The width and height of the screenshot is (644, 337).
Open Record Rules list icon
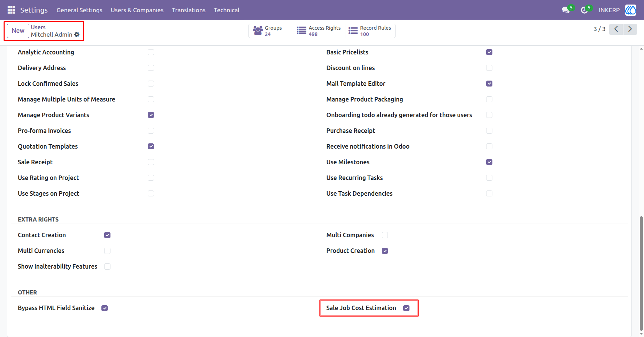tap(353, 31)
